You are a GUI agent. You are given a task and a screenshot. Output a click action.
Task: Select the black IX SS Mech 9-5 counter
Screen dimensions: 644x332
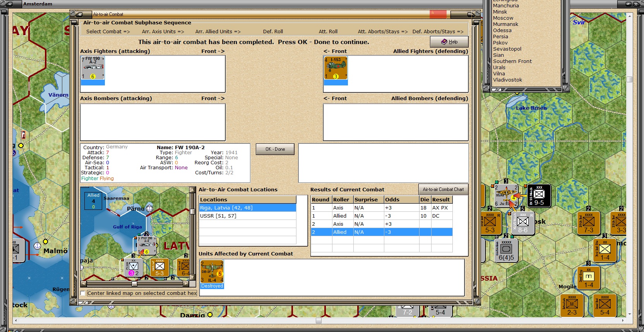point(539,196)
